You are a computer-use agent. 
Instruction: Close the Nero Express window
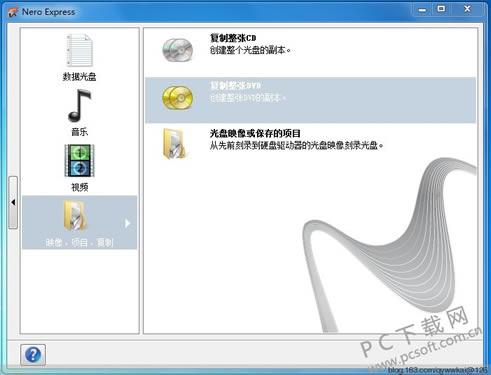pyautogui.click(x=467, y=9)
